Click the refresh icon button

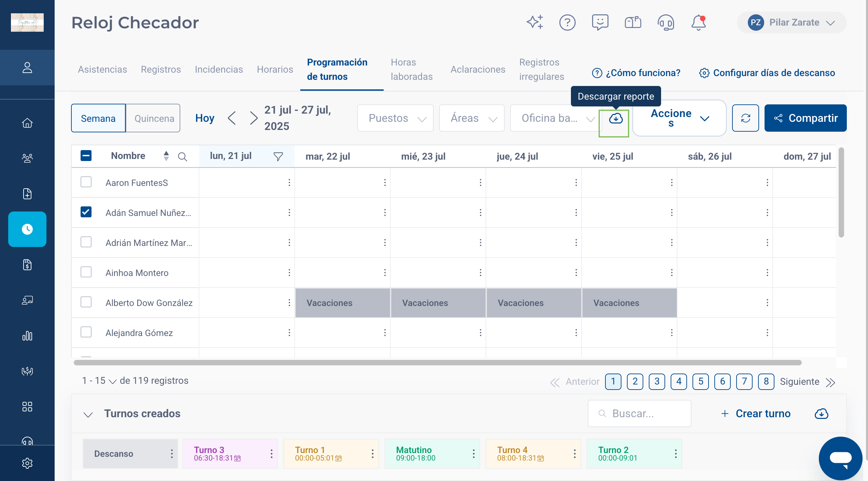tap(745, 118)
